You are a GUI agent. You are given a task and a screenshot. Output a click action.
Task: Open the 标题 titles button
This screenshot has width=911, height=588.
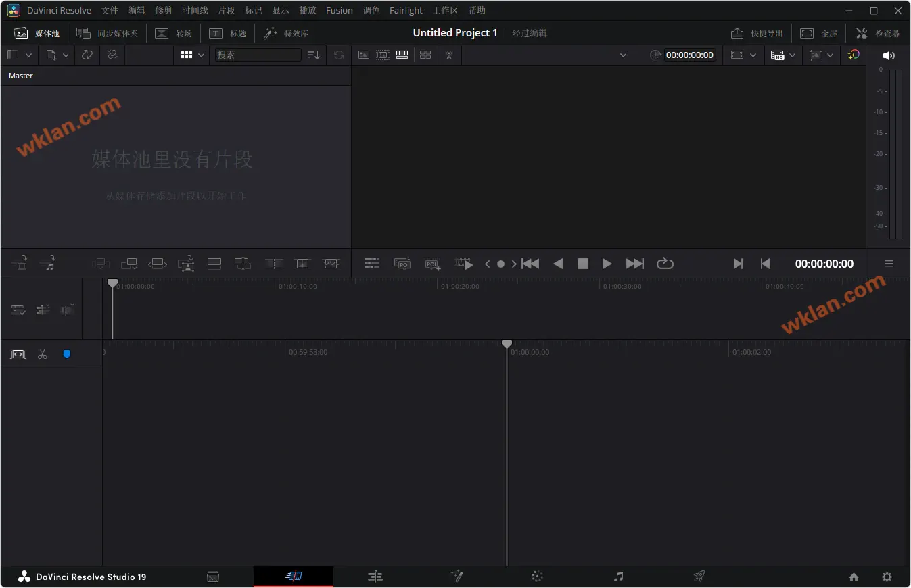(x=227, y=33)
